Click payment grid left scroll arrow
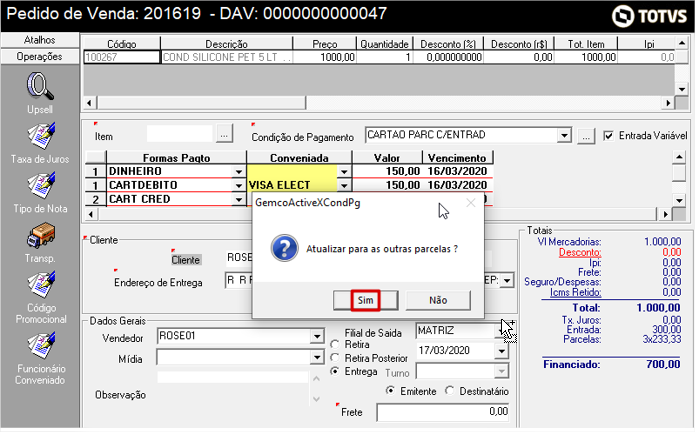The height and width of the screenshot is (432, 695). (91, 215)
